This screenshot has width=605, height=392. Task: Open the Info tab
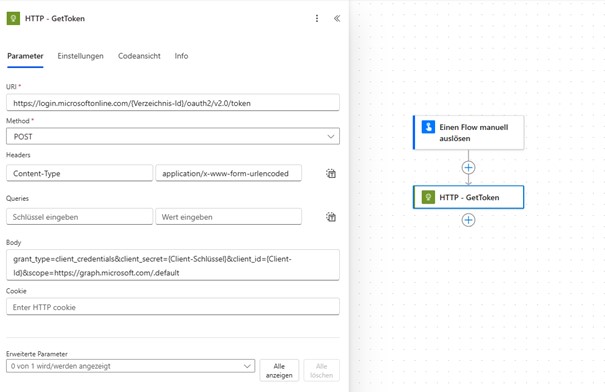[181, 56]
